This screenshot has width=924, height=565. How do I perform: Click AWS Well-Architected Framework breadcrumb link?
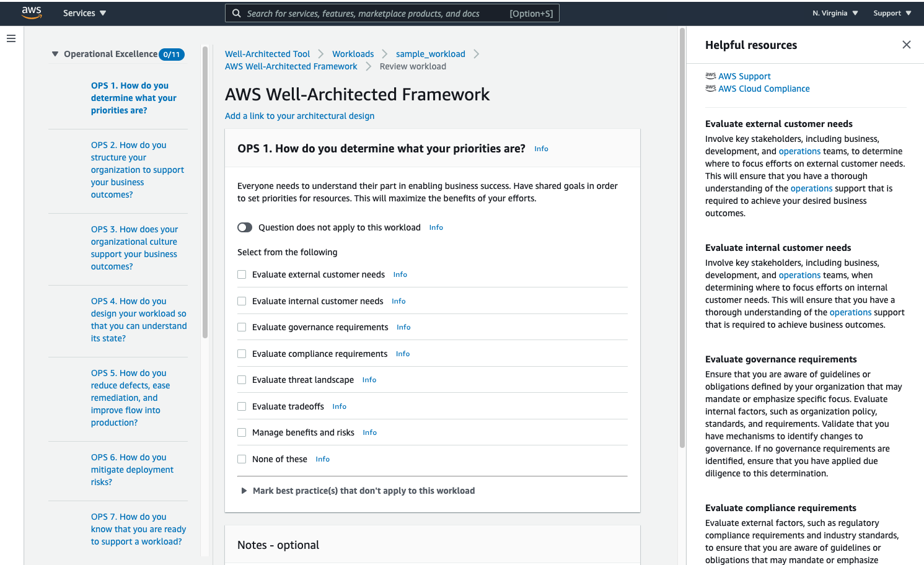point(291,66)
